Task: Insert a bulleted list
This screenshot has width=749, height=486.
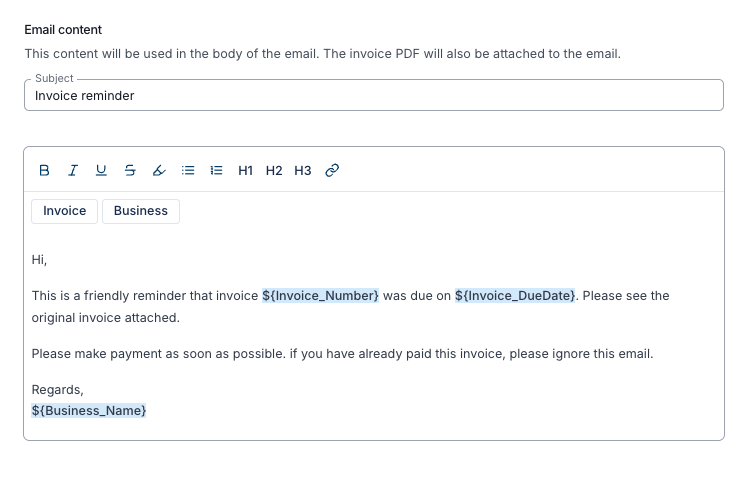Action: (x=188, y=171)
